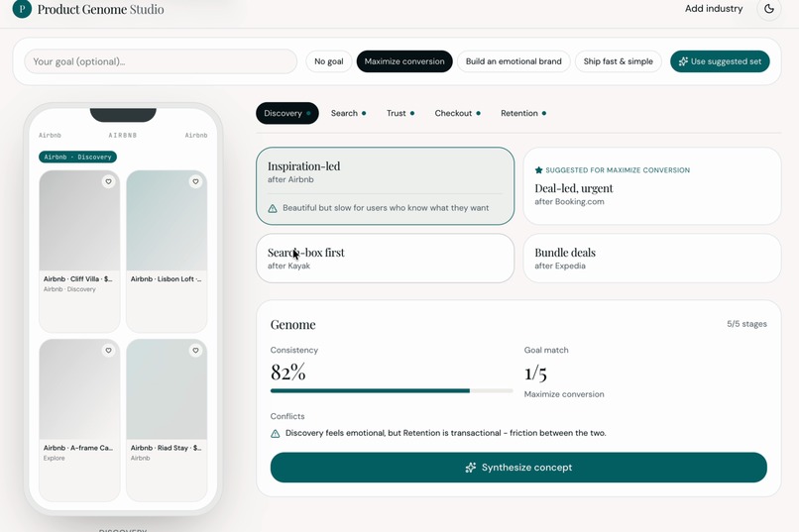Switch to the Checkout stage tab

tap(457, 113)
